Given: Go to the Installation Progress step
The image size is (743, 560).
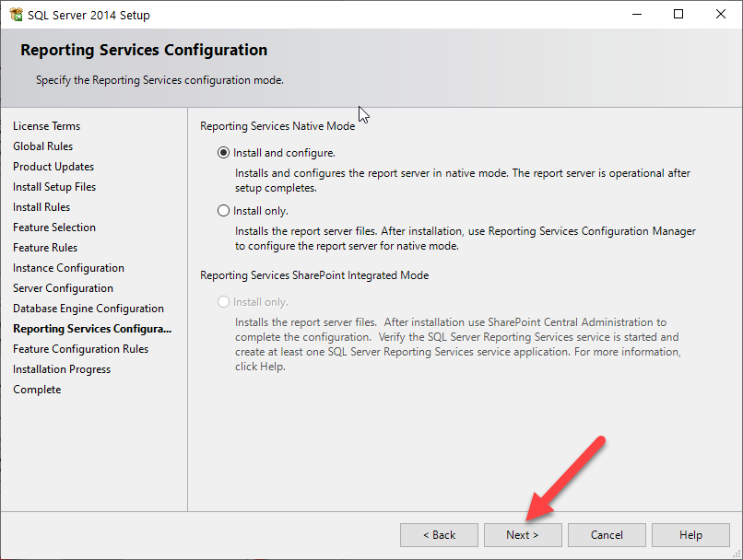Looking at the screenshot, I should click(62, 369).
